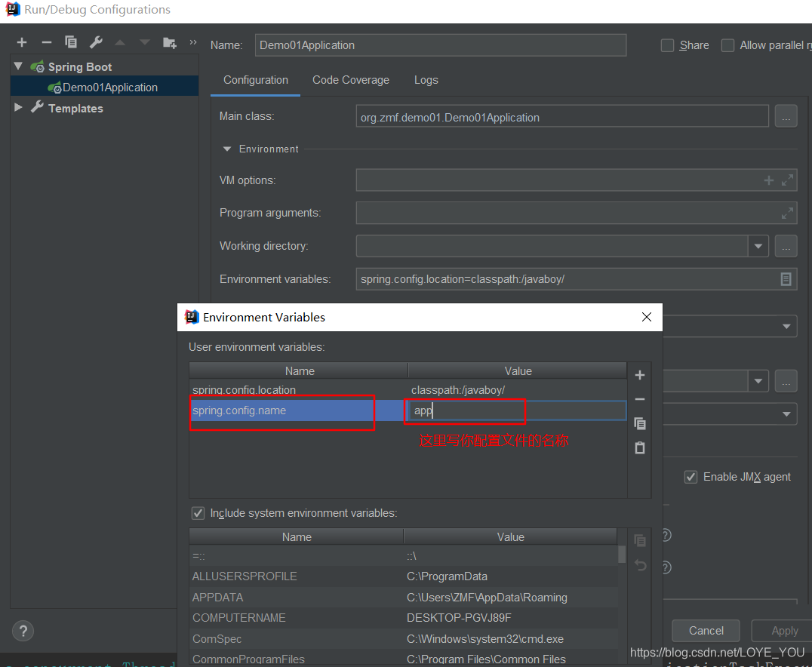This screenshot has height=667, width=812.
Task: Open the help question mark button
Action: coord(23,631)
